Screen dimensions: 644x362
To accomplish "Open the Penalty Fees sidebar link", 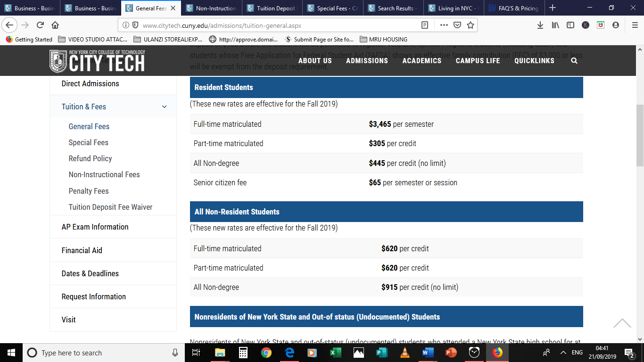I will coord(89,191).
